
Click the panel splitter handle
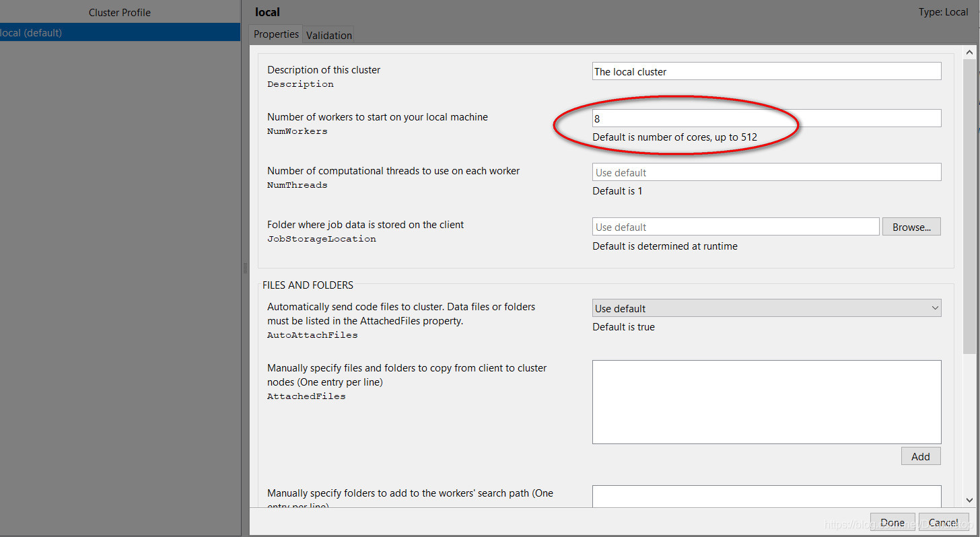click(245, 268)
